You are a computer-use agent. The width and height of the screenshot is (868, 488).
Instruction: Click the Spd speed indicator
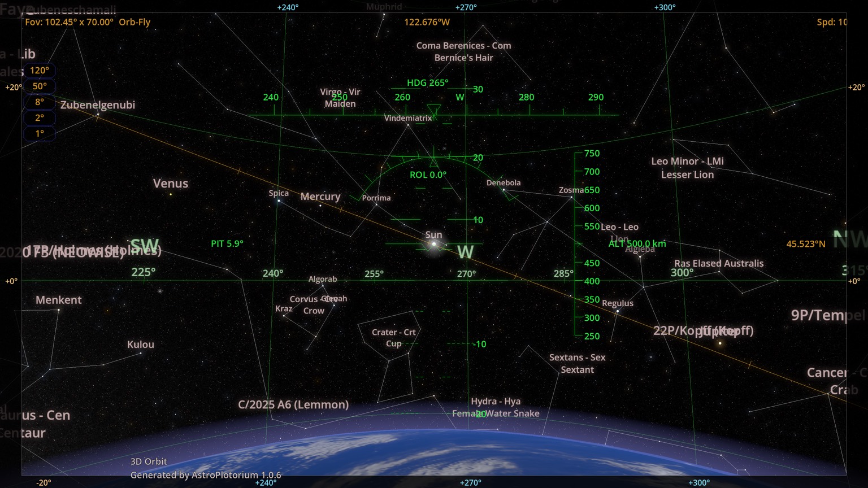831,22
